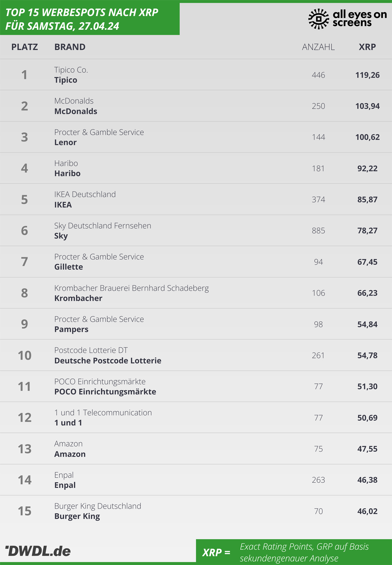Click the Burger King brand name
The width and height of the screenshot is (392, 565).
point(77,516)
